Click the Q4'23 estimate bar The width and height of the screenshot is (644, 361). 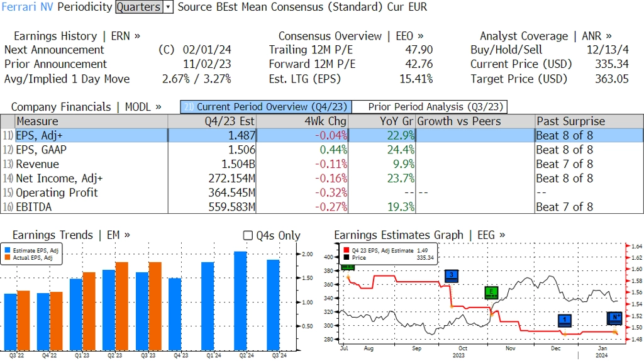pyautogui.click(x=175, y=314)
